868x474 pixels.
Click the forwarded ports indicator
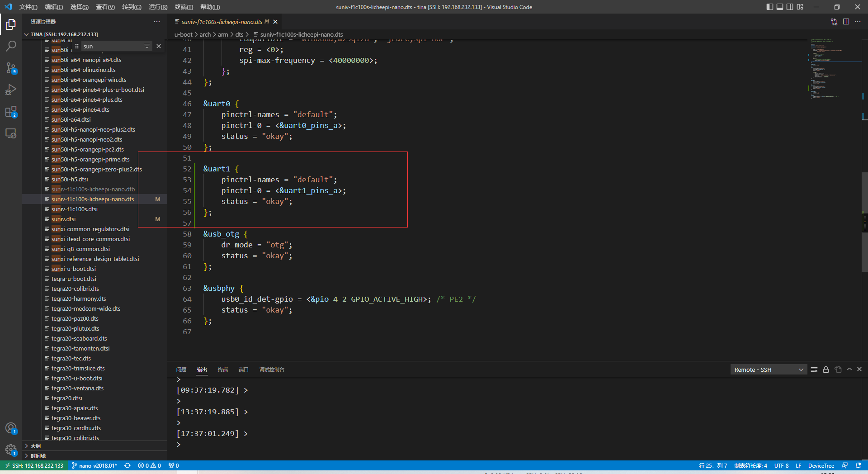(x=174, y=465)
